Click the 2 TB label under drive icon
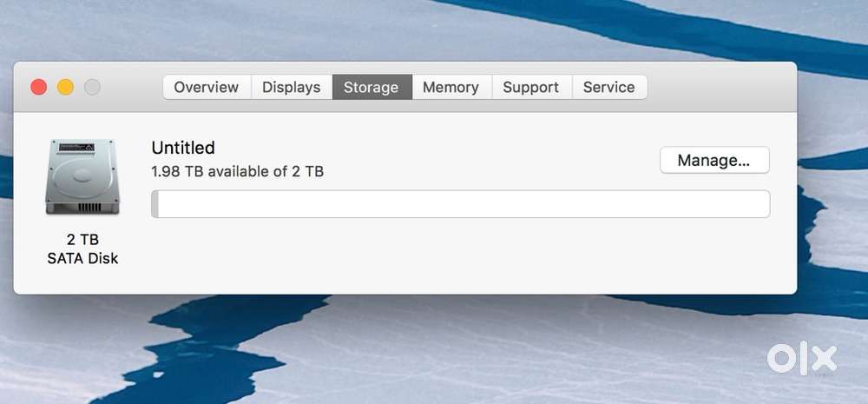The width and height of the screenshot is (868, 404). pos(82,239)
